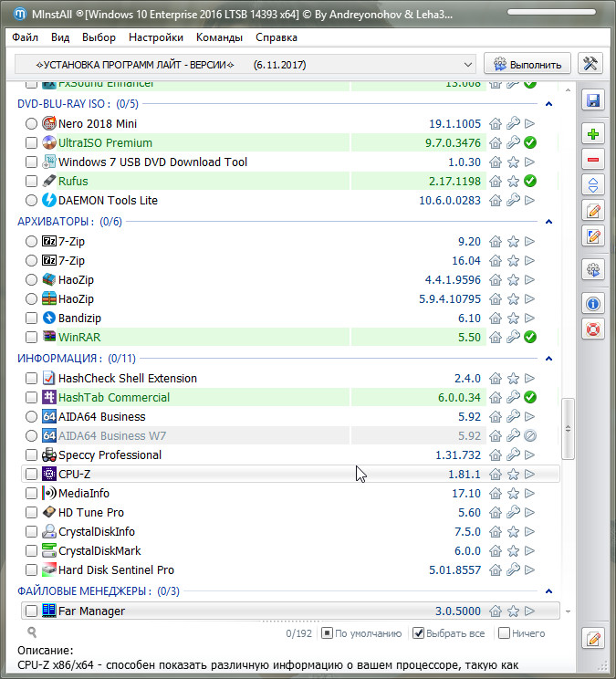Select the CrystalDiskMark row
The height and width of the screenshot is (679, 616).
point(290,551)
